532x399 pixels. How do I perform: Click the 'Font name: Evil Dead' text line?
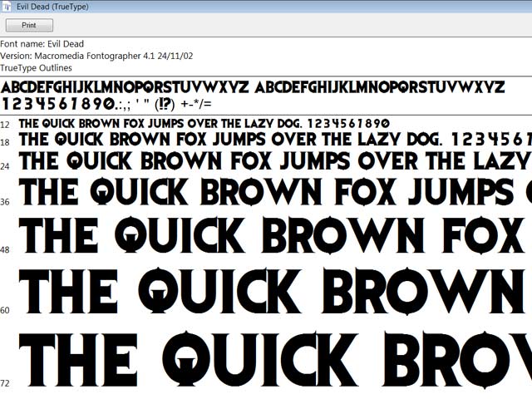pyautogui.click(x=42, y=44)
